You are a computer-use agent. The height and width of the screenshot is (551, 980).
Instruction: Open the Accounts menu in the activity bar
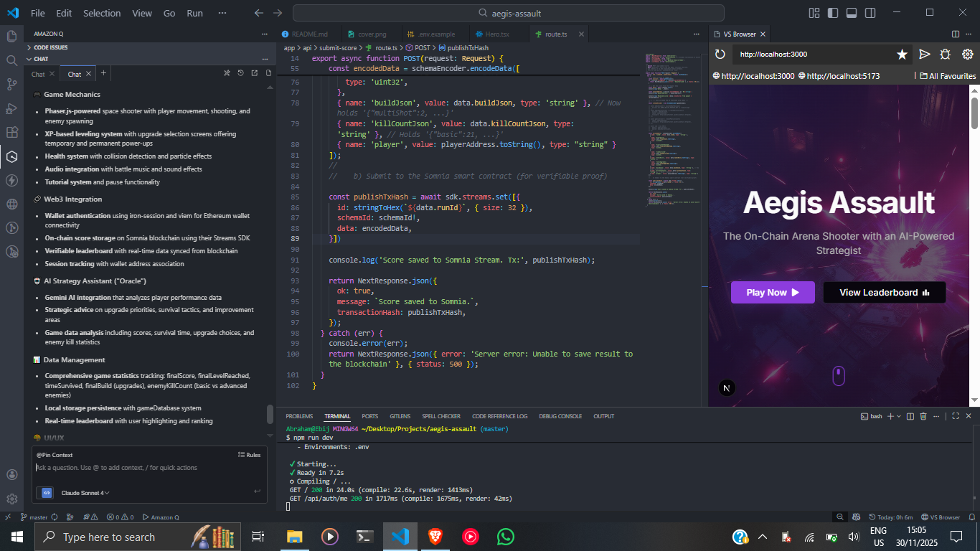[x=11, y=475]
